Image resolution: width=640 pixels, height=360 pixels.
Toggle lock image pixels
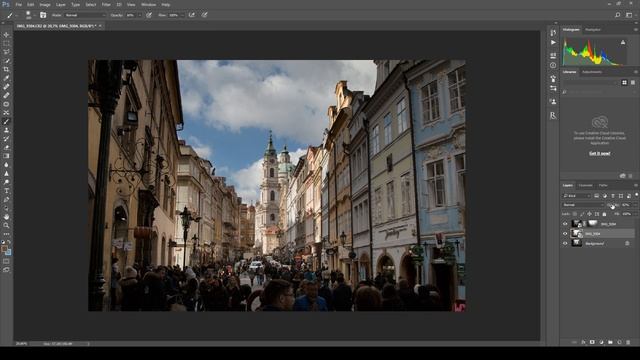(x=582, y=214)
